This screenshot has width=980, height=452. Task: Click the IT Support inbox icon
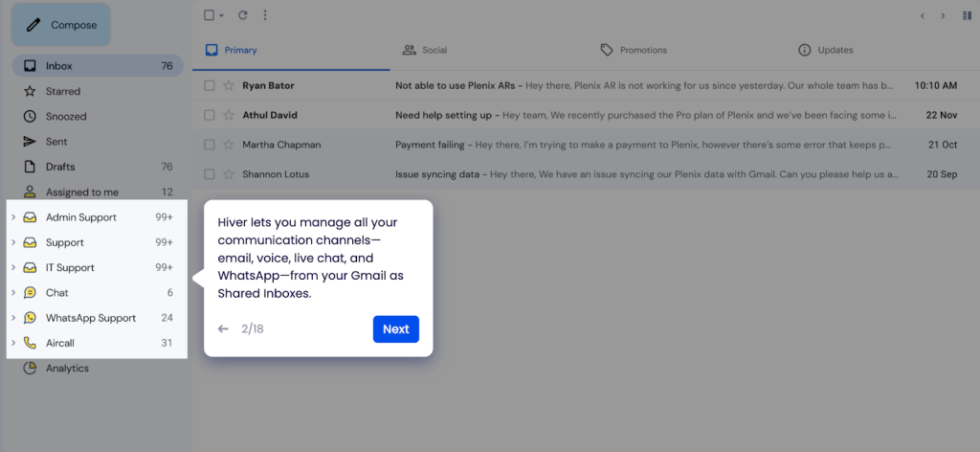[30, 267]
